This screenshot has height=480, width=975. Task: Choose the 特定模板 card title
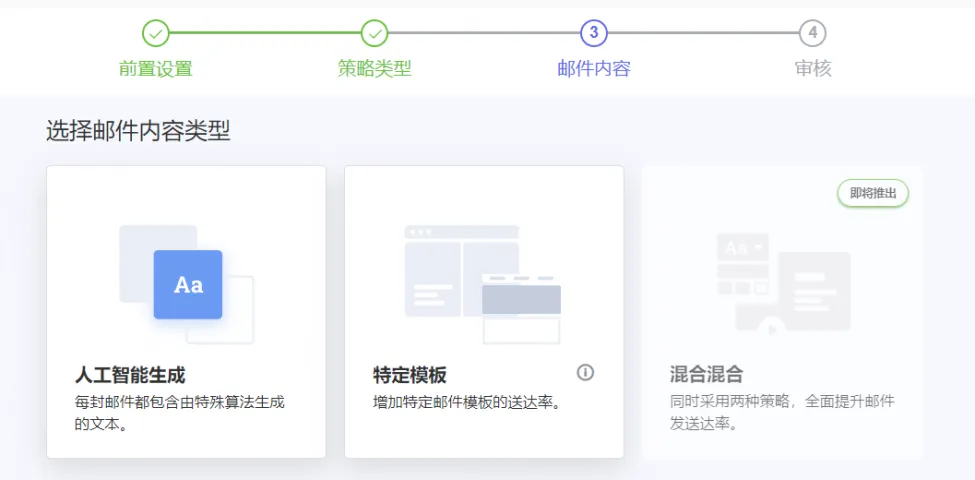(409, 375)
